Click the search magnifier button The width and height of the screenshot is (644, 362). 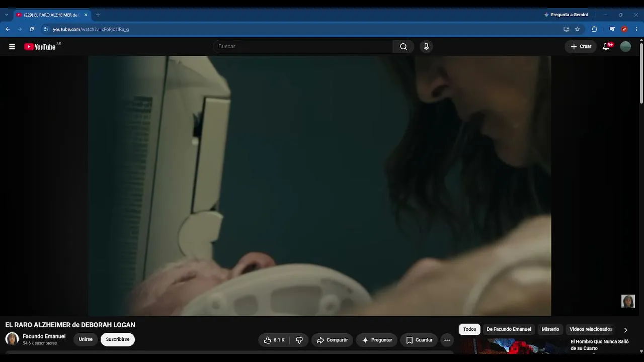point(404,47)
